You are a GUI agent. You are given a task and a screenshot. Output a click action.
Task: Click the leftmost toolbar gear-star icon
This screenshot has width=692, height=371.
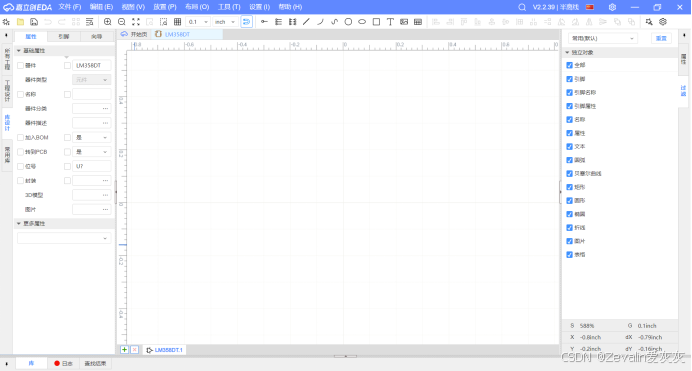coord(6,22)
